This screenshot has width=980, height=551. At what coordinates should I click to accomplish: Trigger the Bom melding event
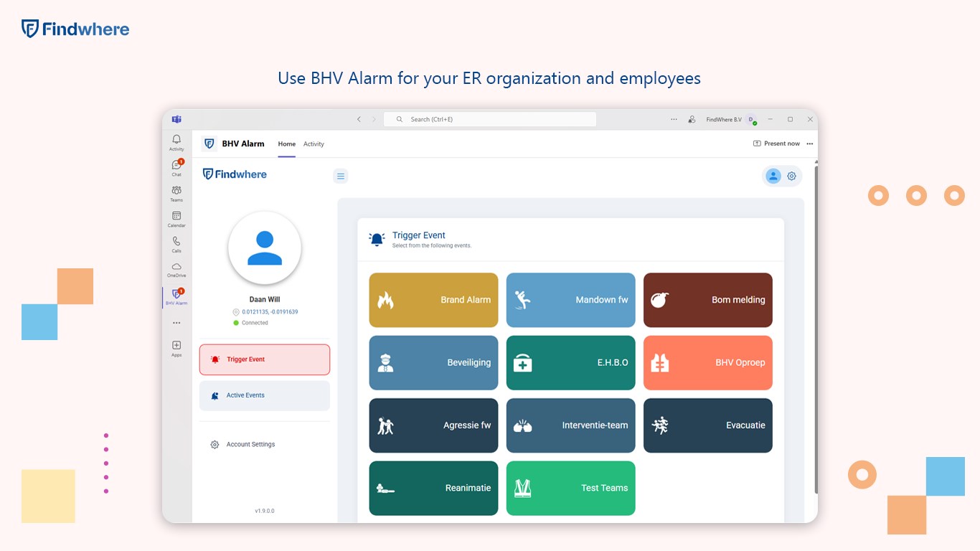[x=708, y=300]
